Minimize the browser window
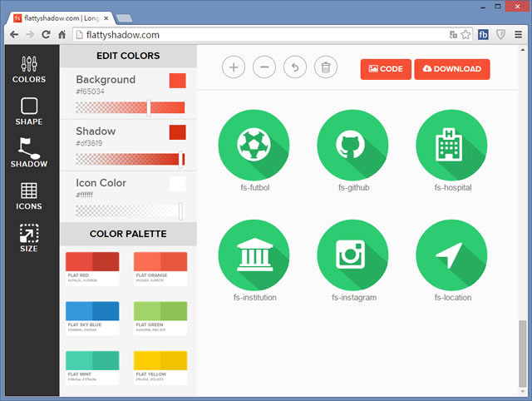Viewport: 532px width, 401px height. coord(483,7)
